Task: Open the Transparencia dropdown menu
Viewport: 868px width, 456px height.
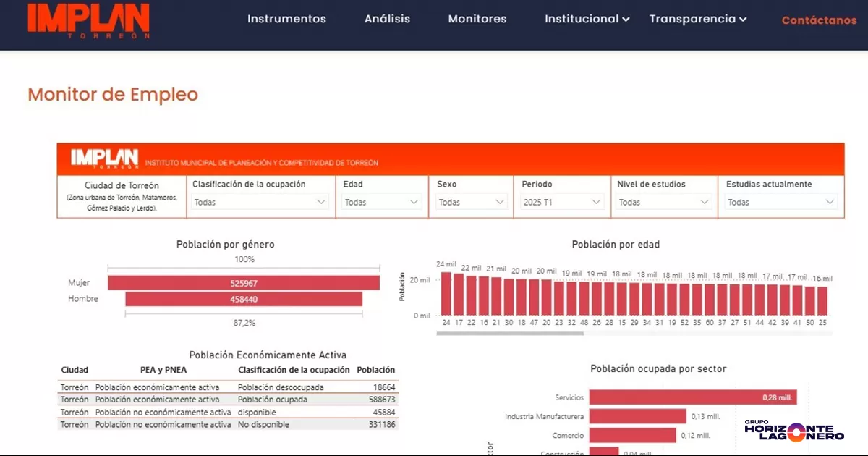Action: pos(697,20)
